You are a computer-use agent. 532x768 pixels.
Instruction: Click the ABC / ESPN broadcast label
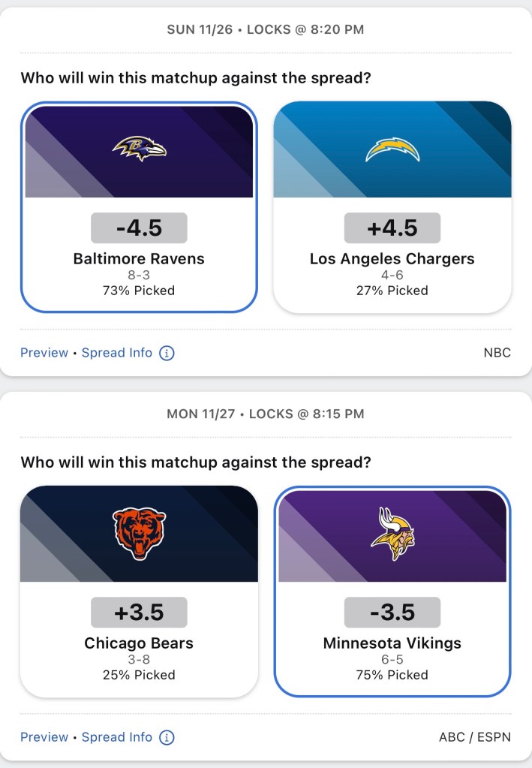(x=474, y=737)
